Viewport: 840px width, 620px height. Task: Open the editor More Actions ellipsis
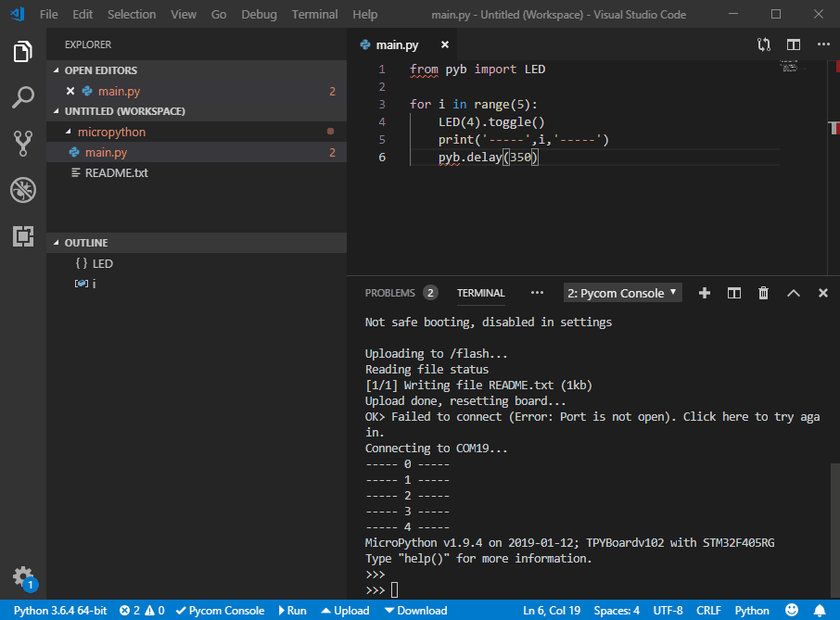(823, 44)
